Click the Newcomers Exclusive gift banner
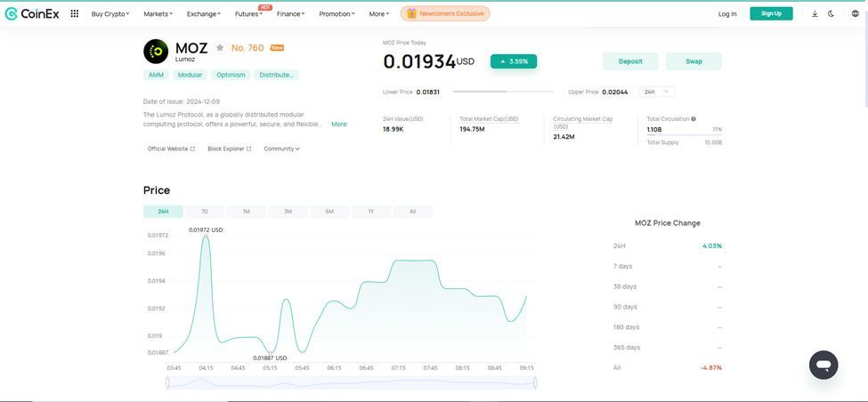Image resolution: width=868 pixels, height=402 pixels. (445, 14)
